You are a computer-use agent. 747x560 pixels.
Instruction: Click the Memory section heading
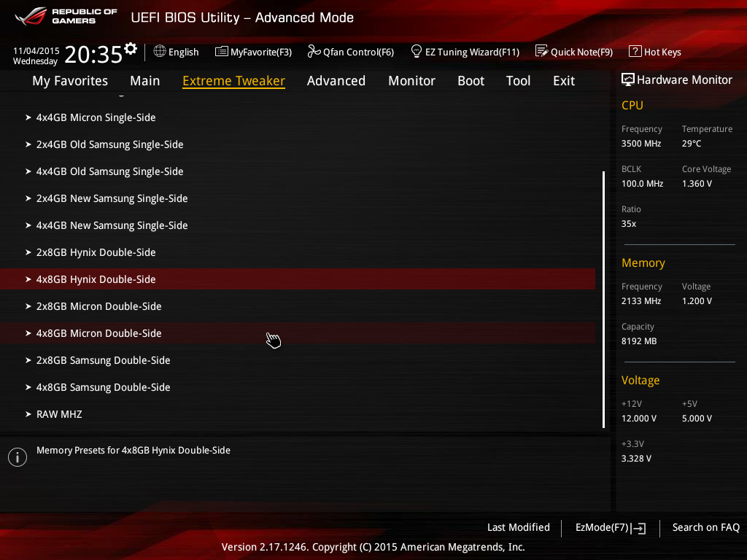click(x=643, y=263)
